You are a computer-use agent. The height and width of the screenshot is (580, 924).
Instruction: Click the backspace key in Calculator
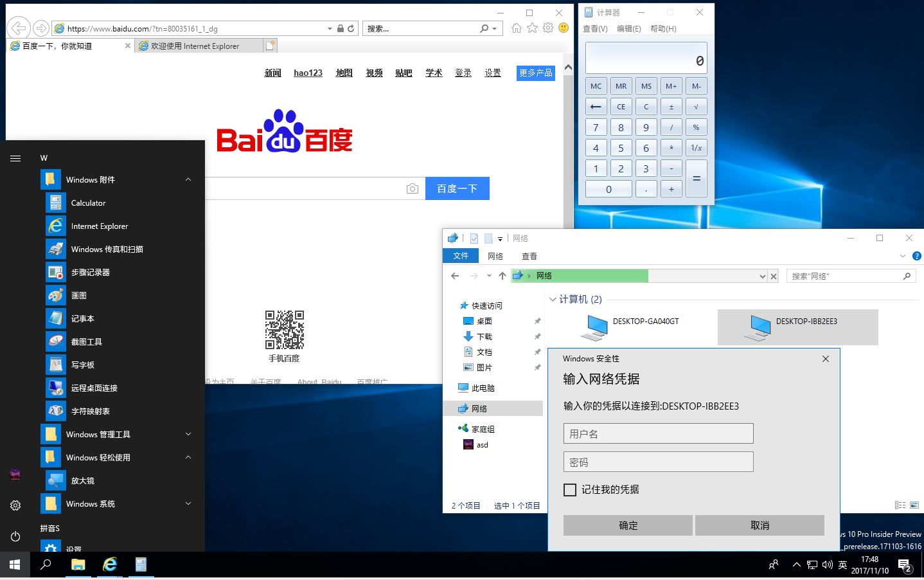596,107
